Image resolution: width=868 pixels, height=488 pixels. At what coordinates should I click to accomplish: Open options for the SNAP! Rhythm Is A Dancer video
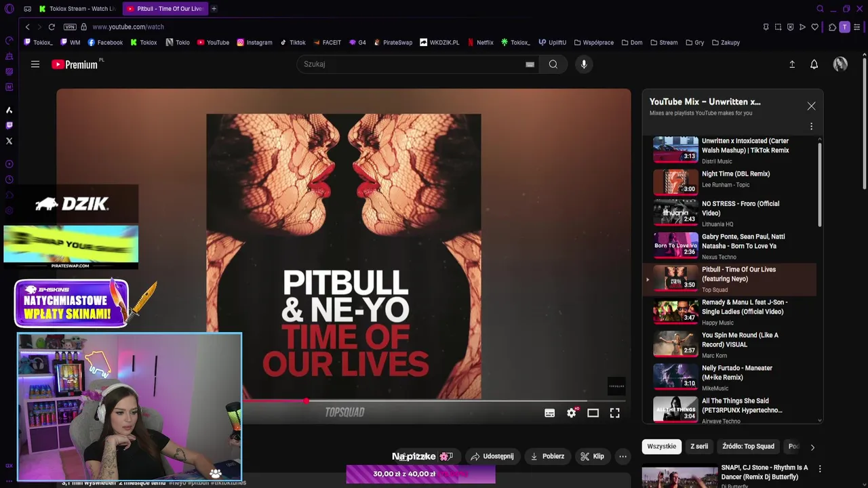tap(820, 469)
